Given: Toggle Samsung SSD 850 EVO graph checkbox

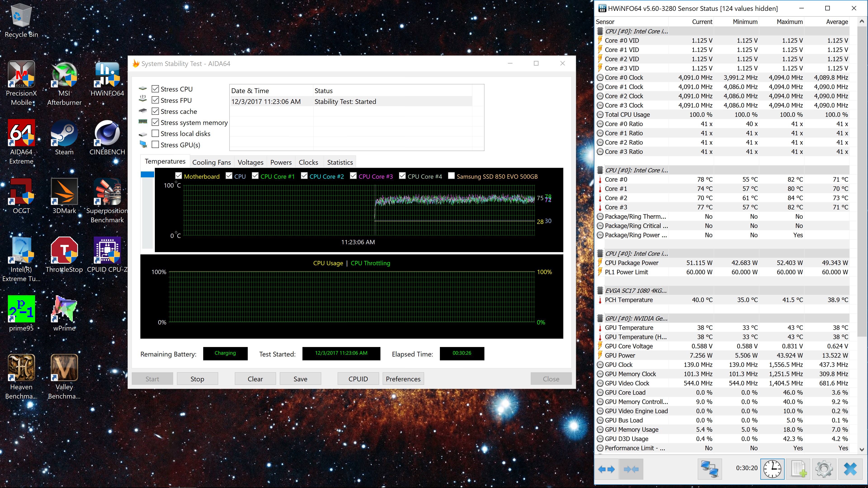Looking at the screenshot, I should [451, 176].
